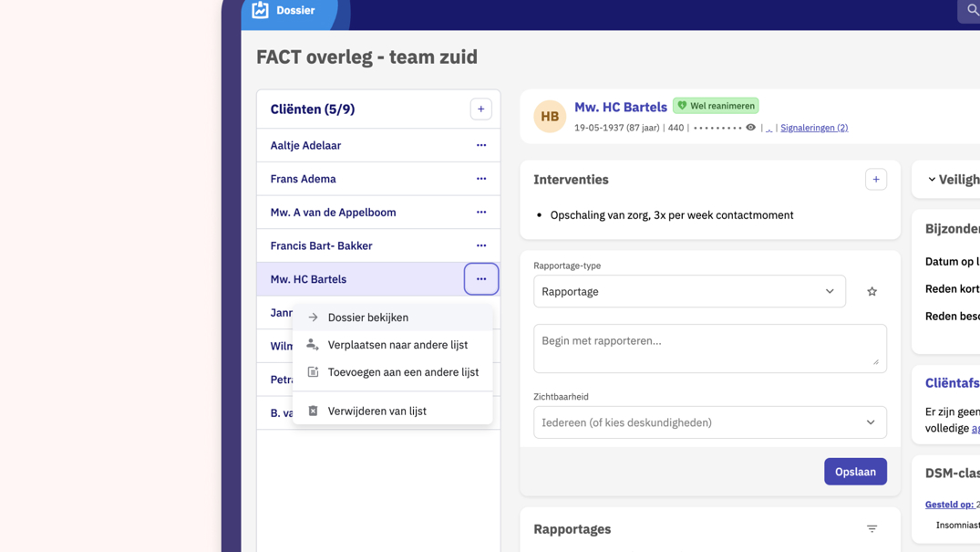This screenshot has width=980, height=552.
Task: Open the Signaleringen (2) link
Action: (813, 129)
